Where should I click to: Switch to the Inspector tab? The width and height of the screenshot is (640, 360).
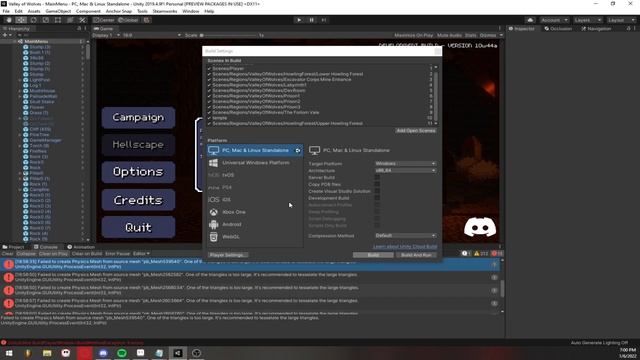(x=522, y=29)
